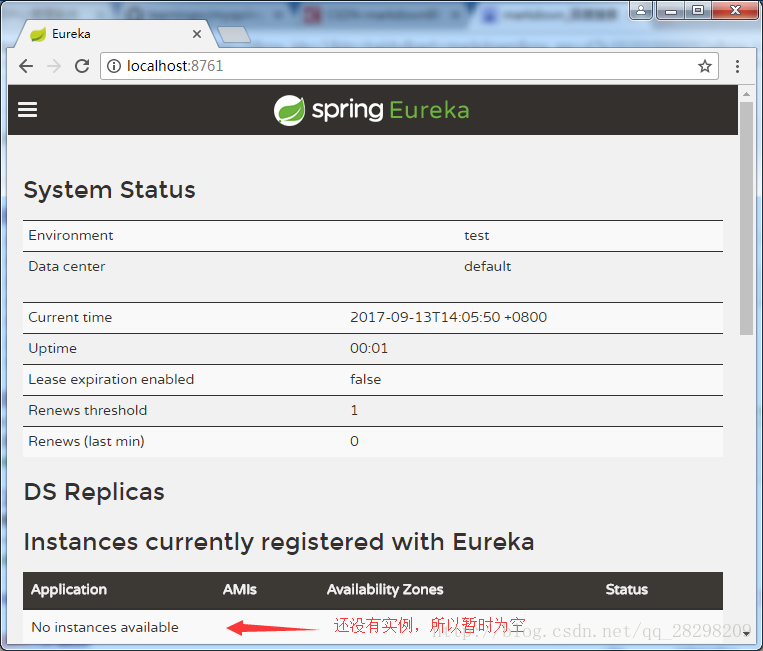Click the page scrollbar down arrow
Image resolution: width=763 pixels, height=651 pixels.
tap(746, 633)
